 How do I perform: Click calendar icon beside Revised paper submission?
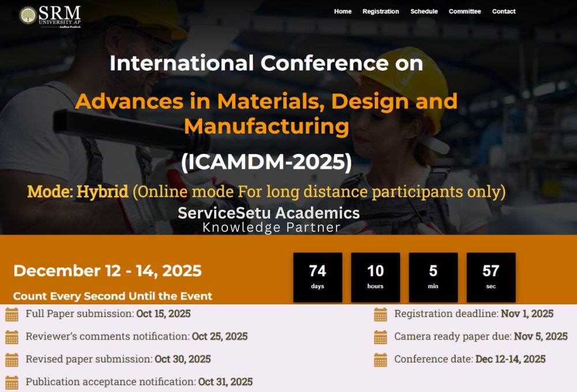12,360
